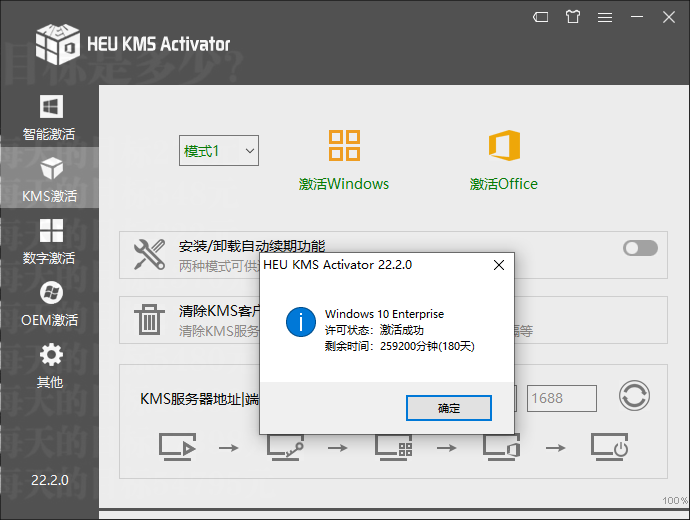Go to the OEM激活 sidebar section
Viewport: 690px width, 520px height.
(49, 303)
